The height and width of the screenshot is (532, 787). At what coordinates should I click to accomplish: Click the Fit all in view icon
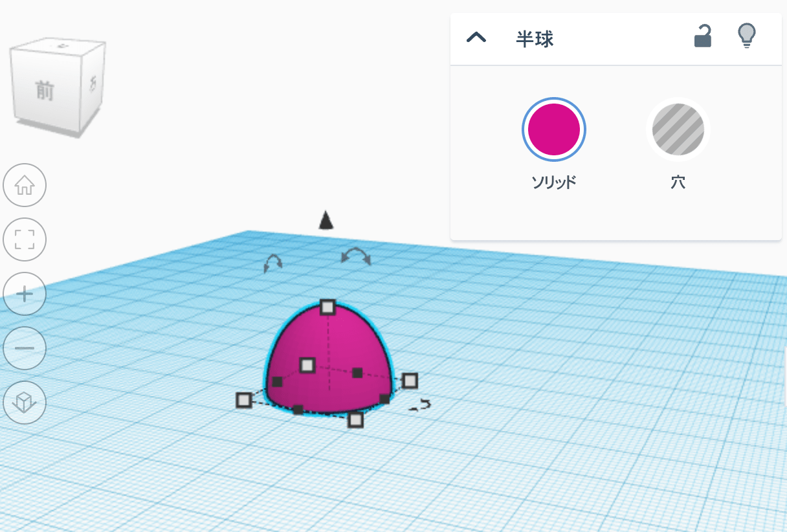pyautogui.click(x=25, y=239)
